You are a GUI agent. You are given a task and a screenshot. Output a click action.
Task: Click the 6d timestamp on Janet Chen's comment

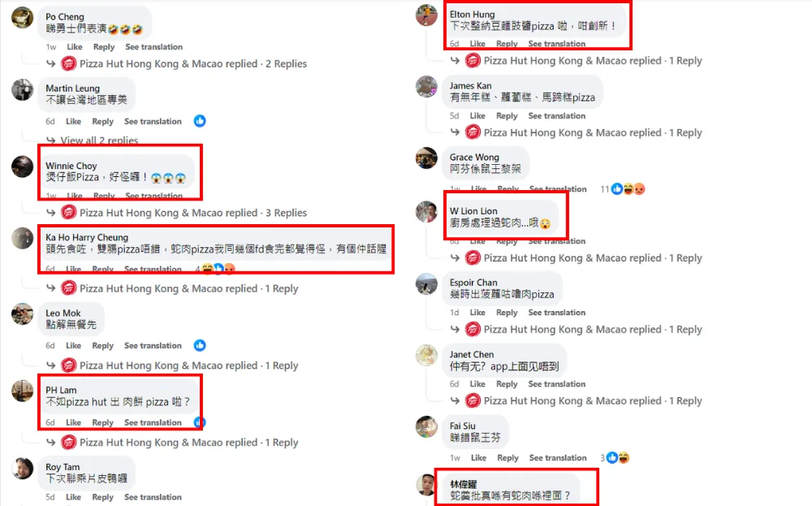(x=454, y=384)
